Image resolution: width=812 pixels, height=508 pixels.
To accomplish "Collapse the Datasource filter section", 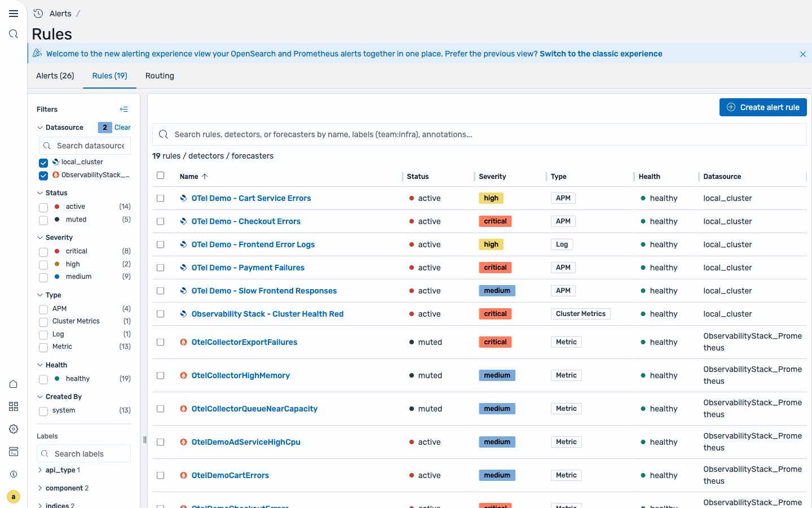I will tap(40, 128).
